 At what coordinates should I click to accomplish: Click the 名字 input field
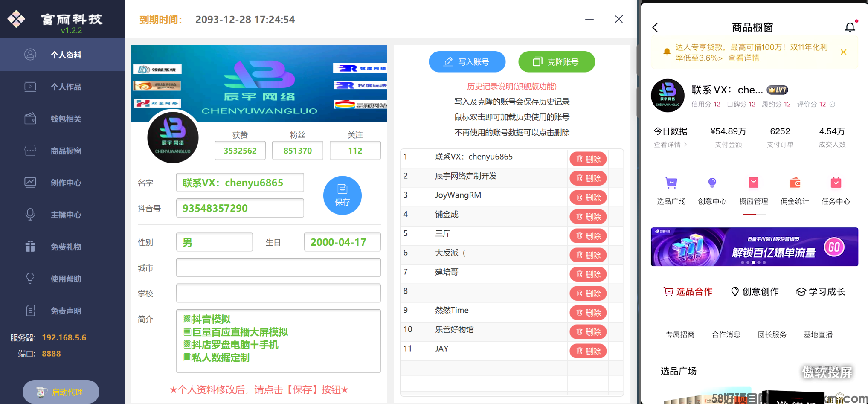click(240, 183)
